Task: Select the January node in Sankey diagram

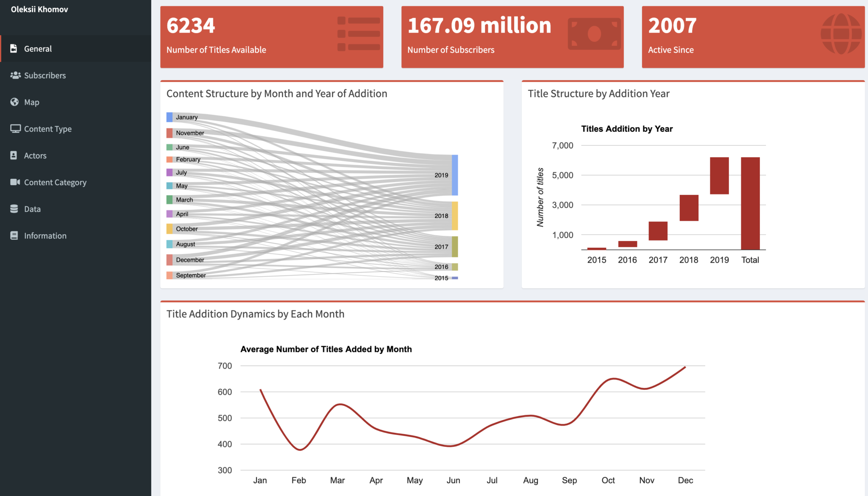Action: tap(170, 116)
